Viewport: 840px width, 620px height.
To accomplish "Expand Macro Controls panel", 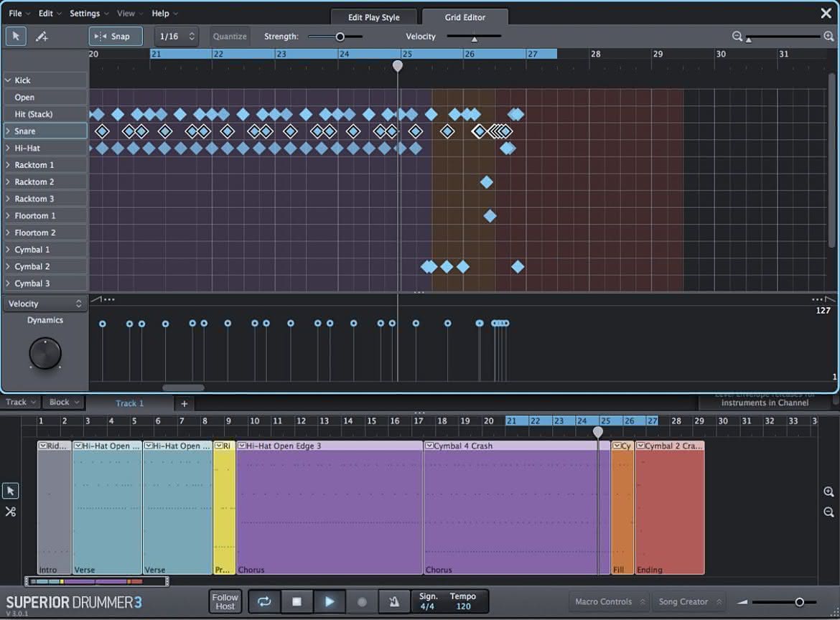I will (x=609, y=602).
